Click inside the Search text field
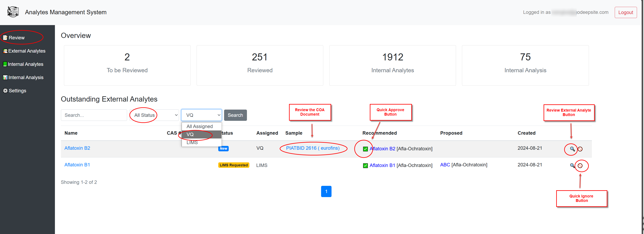This screenshot has height=234, width=644. point(94,115)
